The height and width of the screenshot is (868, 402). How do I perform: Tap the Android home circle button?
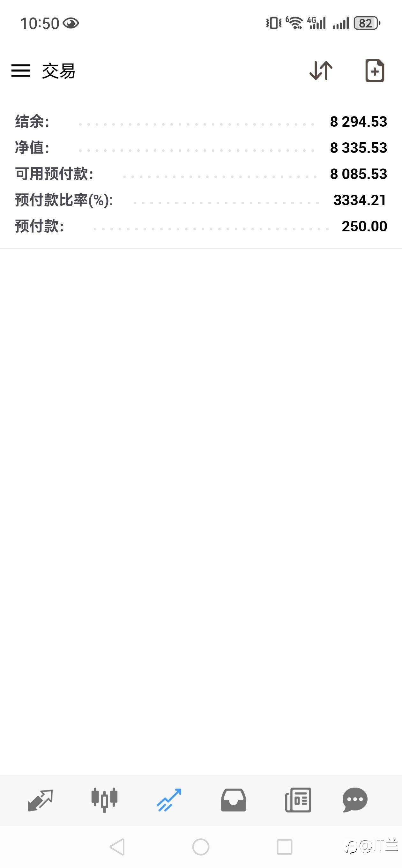(x=201, y=847)
